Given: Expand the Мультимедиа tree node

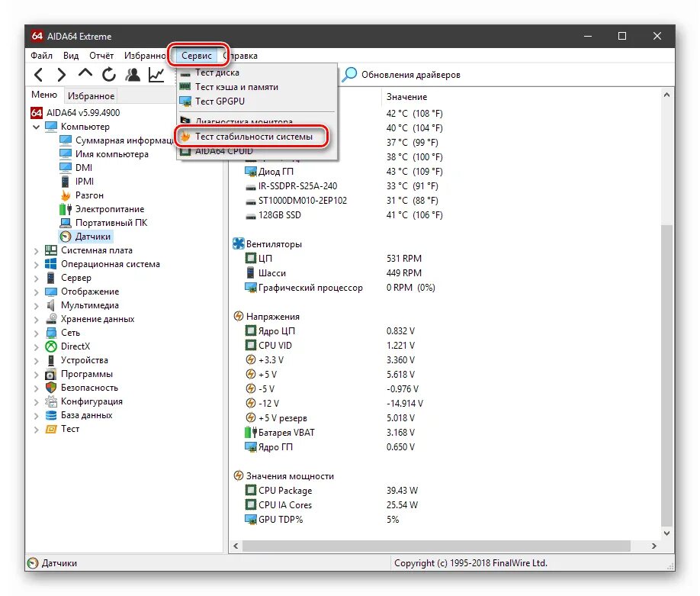Looking at the screenshot, I should pyautogui.click(x=36, y=307).
